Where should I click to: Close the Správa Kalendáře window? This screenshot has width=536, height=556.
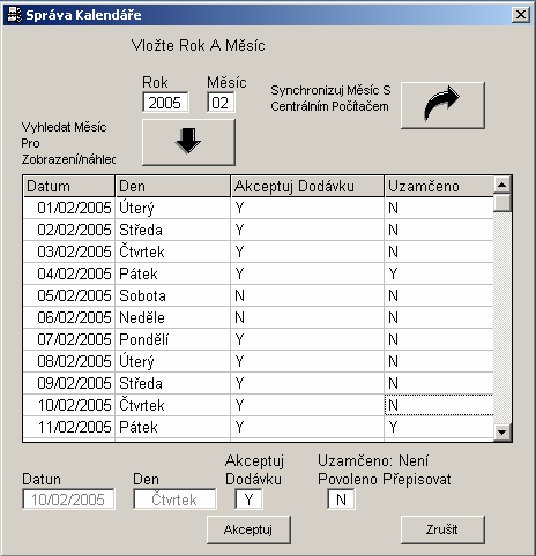pyautogui.click(x=520, y=15)
